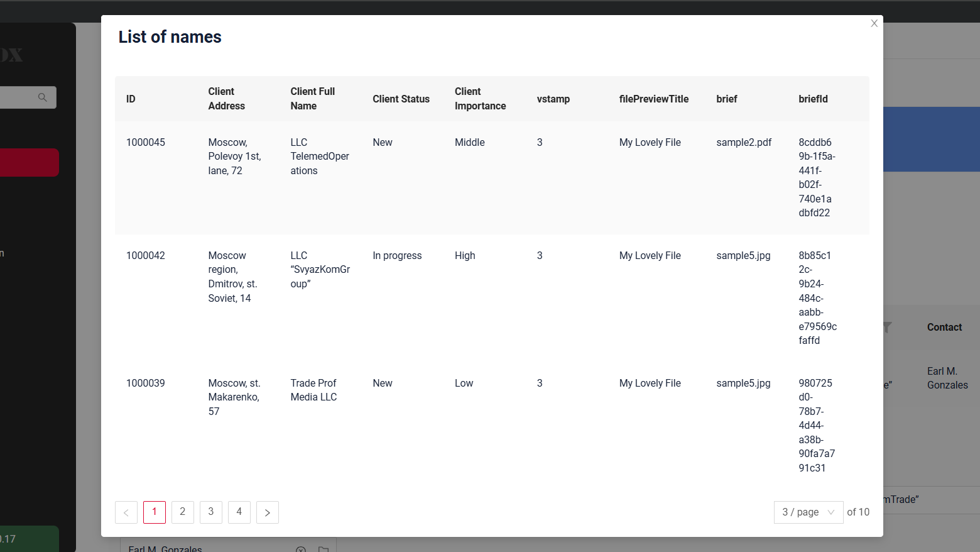Jump to page 3 in pagination
The width and height of the screenshot is (980, 552).
pos(211,512)
